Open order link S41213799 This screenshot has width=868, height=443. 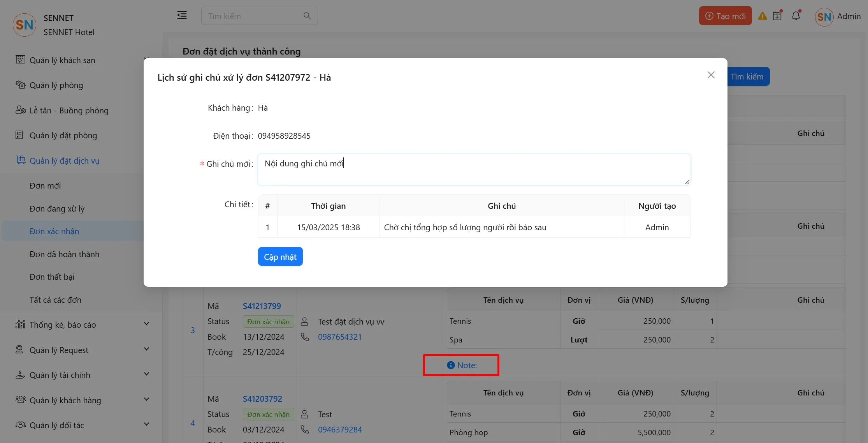262,306
